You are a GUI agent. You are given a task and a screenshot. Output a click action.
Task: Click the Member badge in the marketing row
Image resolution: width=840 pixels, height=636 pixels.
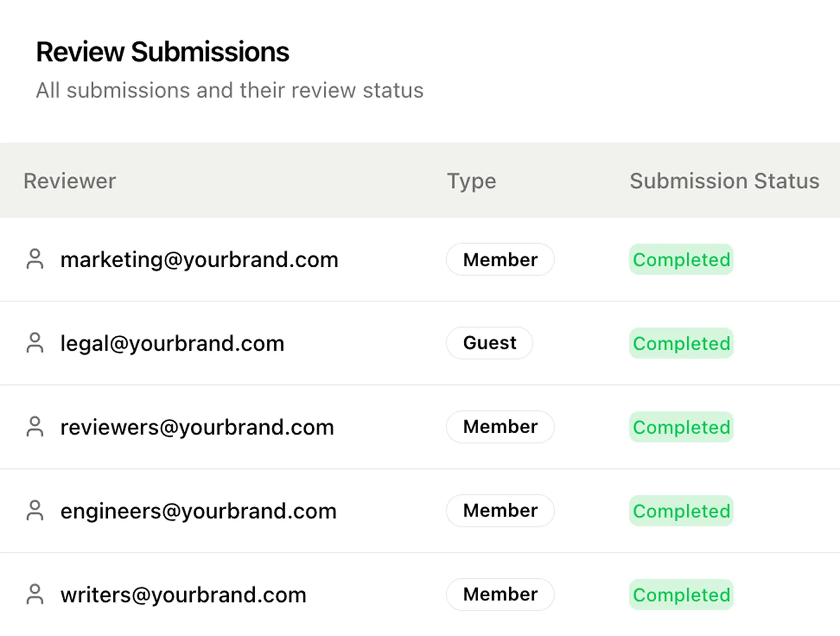point(500,259)
